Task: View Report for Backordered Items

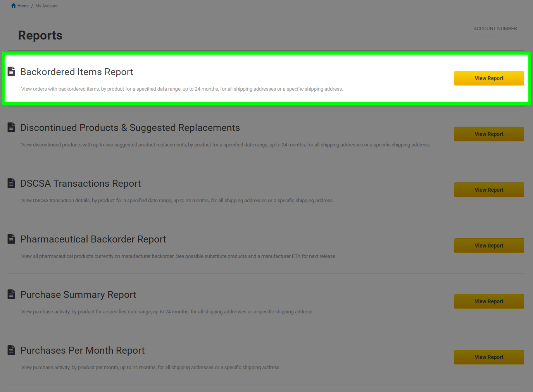Action: click(489, 78)
